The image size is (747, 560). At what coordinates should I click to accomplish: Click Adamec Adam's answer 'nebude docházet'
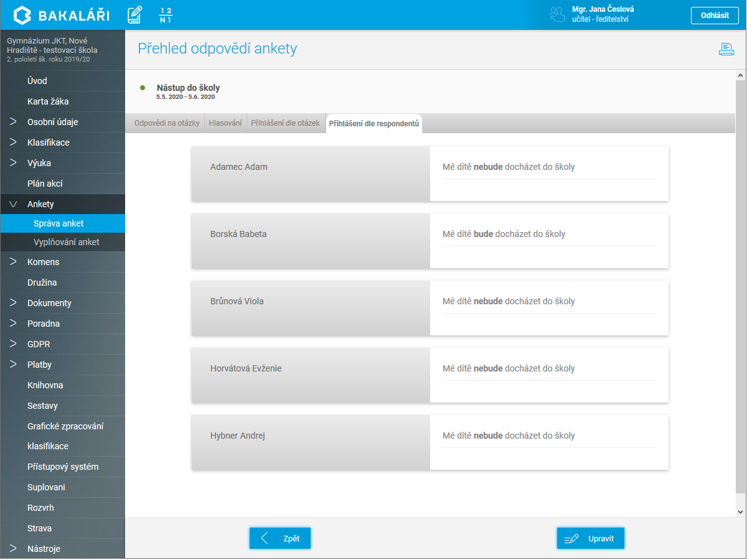pyautogui.click(x=509, y=167)
